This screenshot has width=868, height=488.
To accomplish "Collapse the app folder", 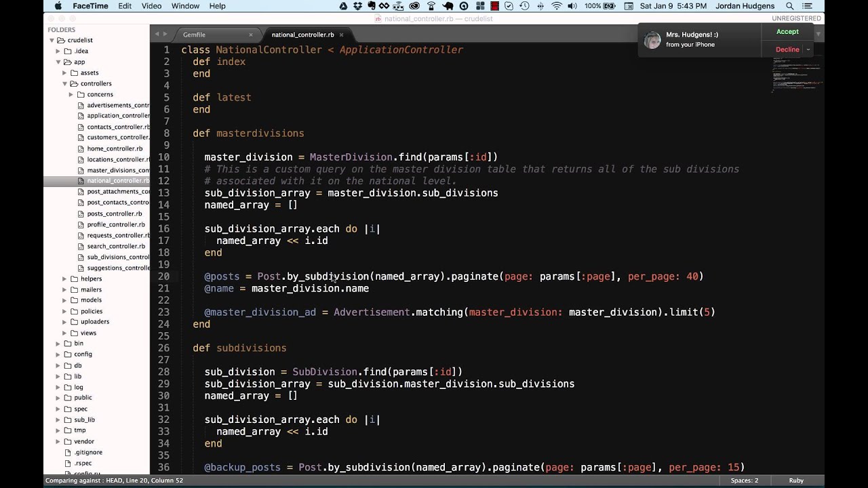I will (x=58, y=62).
